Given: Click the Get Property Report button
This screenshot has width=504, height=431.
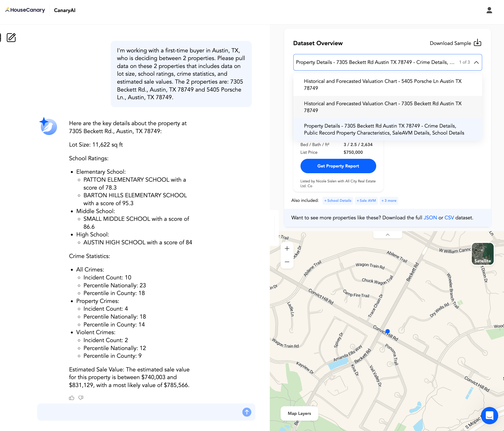Looking at the screenshot, I should [x=338, y=166].
